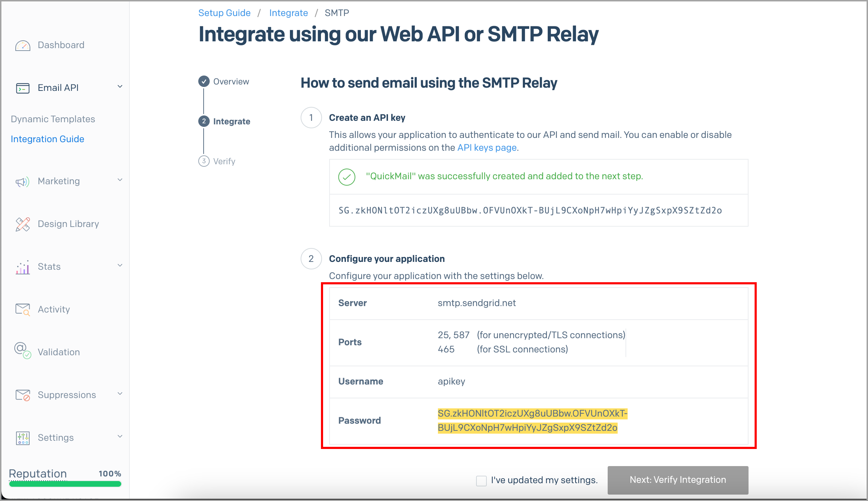Click the step 3 Verify circle icon
Image resolution: width=868 pixels, height=501 pixels.
(204, 161)
